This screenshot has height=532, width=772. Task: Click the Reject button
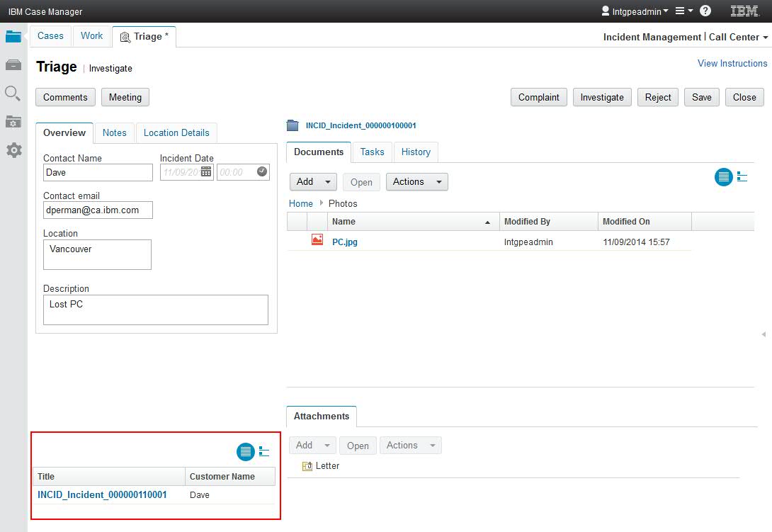click(x=658, y=97)
